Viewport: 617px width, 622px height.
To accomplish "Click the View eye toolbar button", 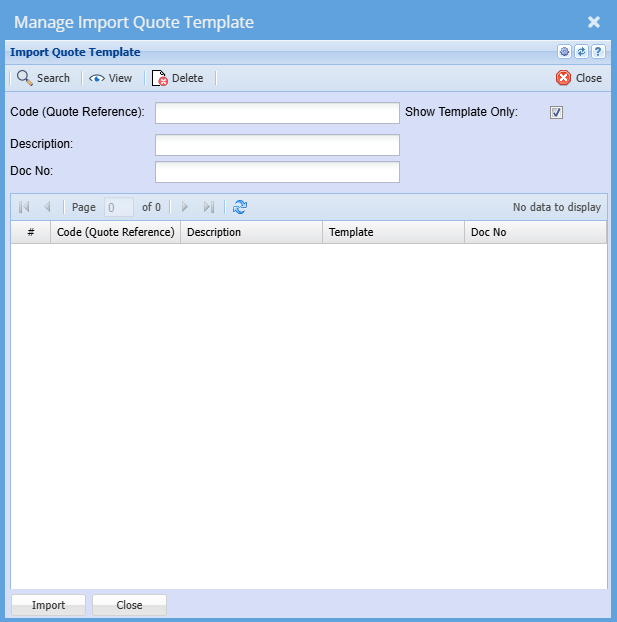I will coord(111,78).
